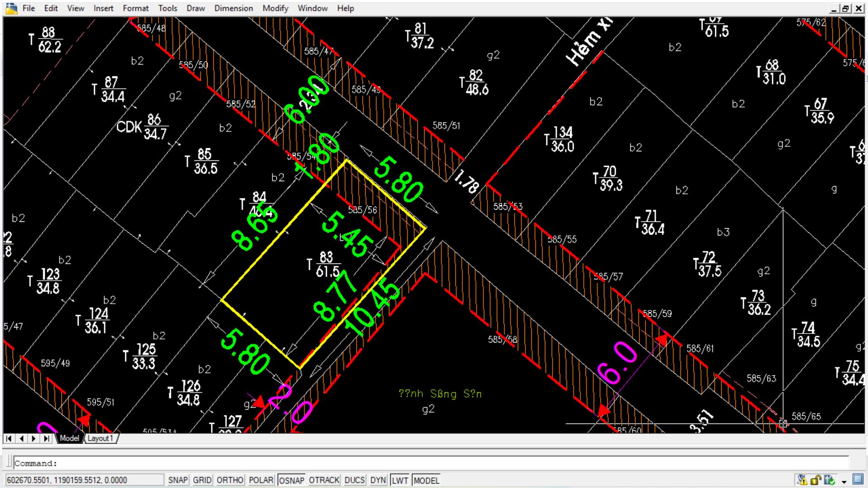Screen dimensions: 868x488
Task: Click the rotated Hẻm street name text
Action: coord(589,42)
